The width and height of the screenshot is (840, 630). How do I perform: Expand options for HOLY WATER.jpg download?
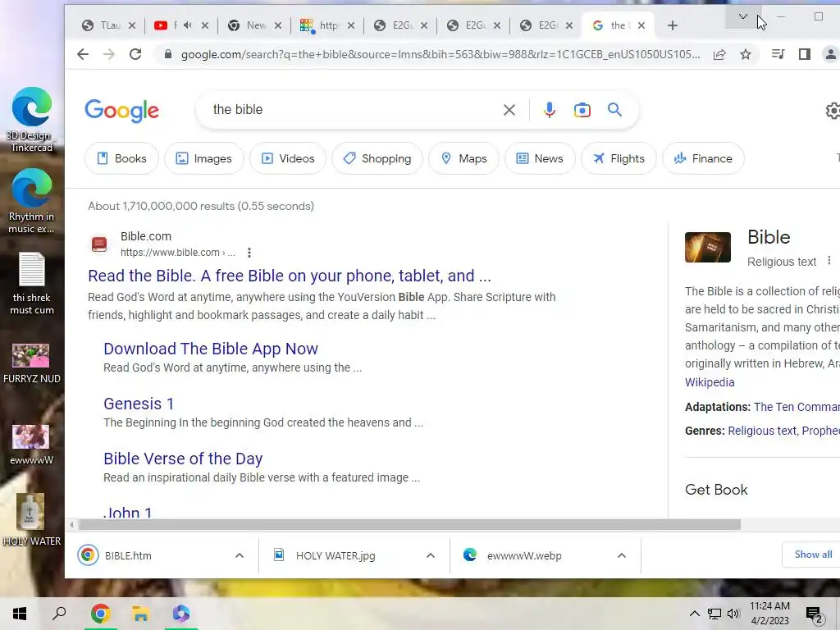click(x=430, y=555)
